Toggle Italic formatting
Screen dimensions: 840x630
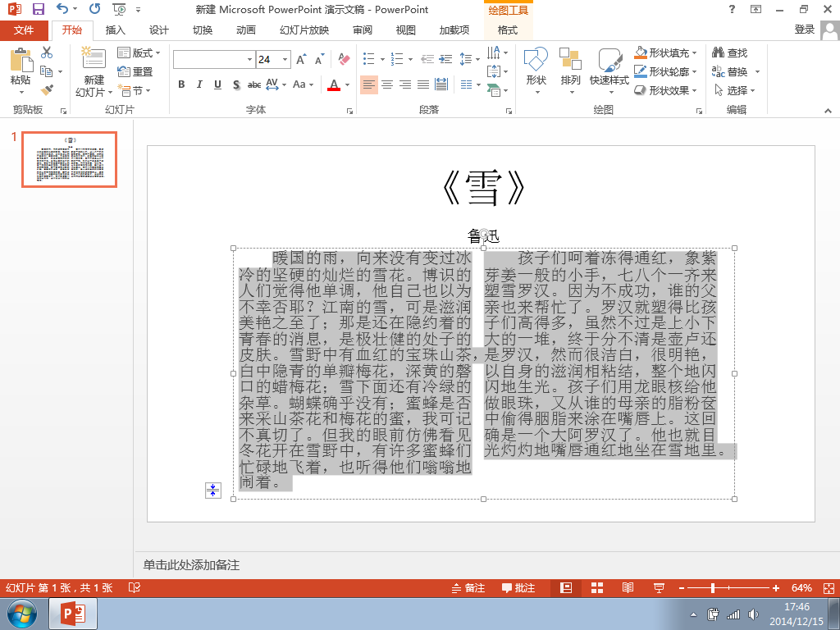pyautogui.click(x=199, y=84)
